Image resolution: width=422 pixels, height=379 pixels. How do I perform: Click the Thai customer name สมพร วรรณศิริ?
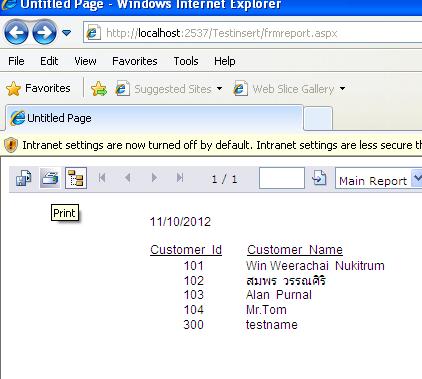click(286, 281)
